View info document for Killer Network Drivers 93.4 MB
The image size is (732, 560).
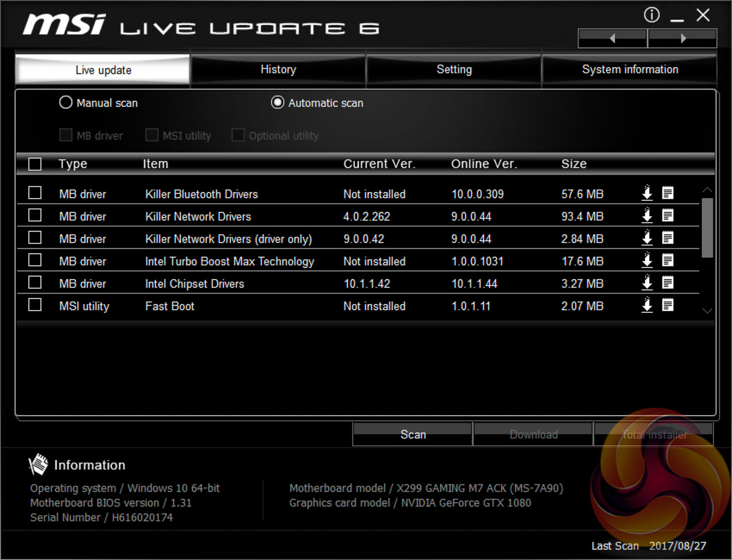coord(668,215)
